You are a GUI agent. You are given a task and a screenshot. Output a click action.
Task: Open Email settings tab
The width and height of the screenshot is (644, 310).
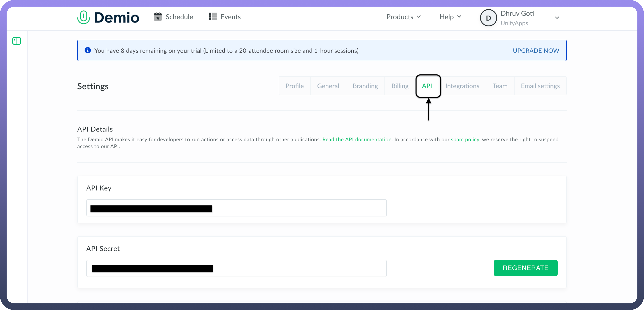point(540,86)
